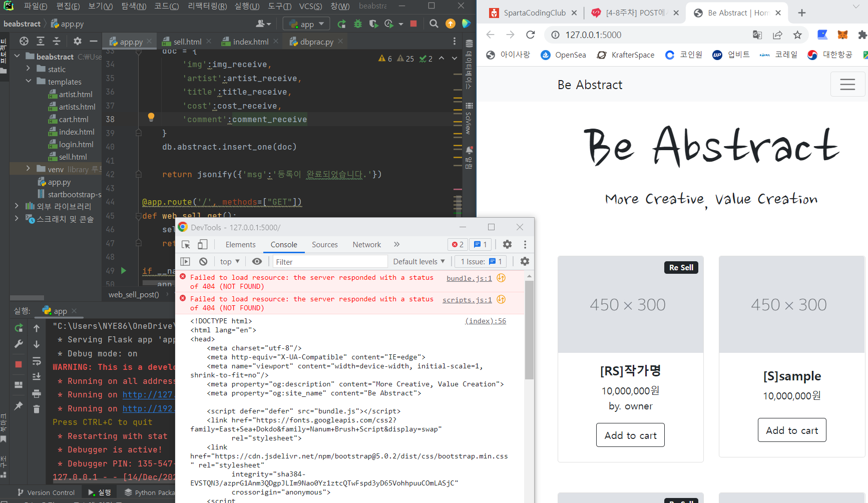Add the [RS]작가명 item to cart
This screenshot has width=868, height=503.
click(x=630, y=435)
